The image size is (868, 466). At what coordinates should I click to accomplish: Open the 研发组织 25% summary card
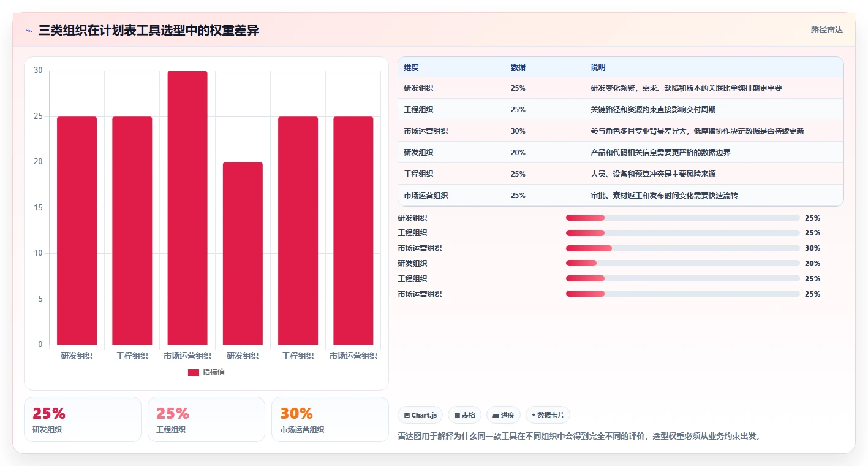tap(83, 419)
